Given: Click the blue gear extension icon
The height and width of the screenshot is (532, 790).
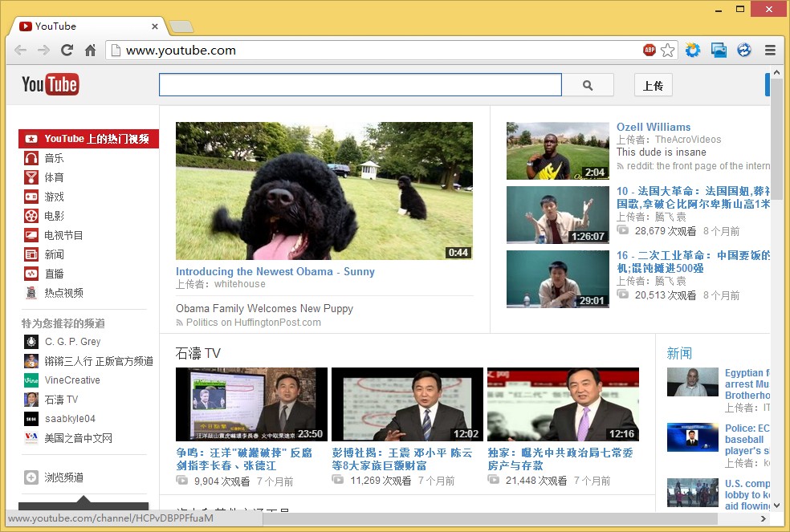Looking at the screenshot, I should (x=693, y=50).
